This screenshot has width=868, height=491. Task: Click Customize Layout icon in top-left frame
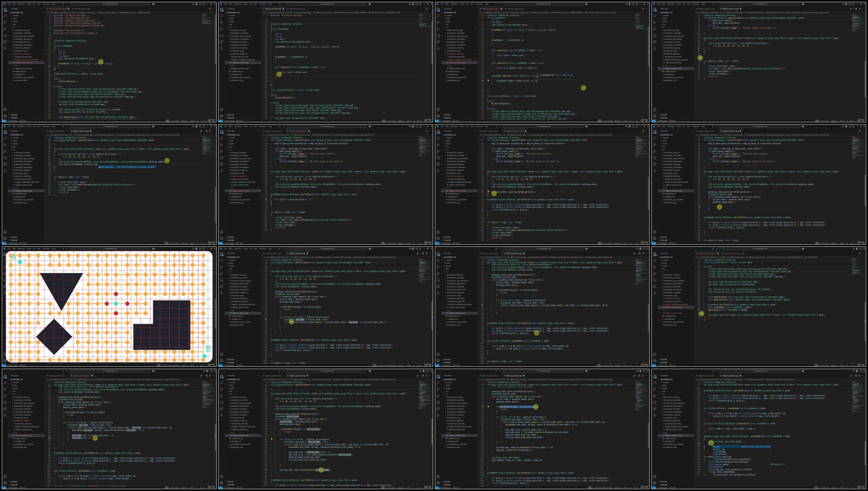[x=193, y=4]
